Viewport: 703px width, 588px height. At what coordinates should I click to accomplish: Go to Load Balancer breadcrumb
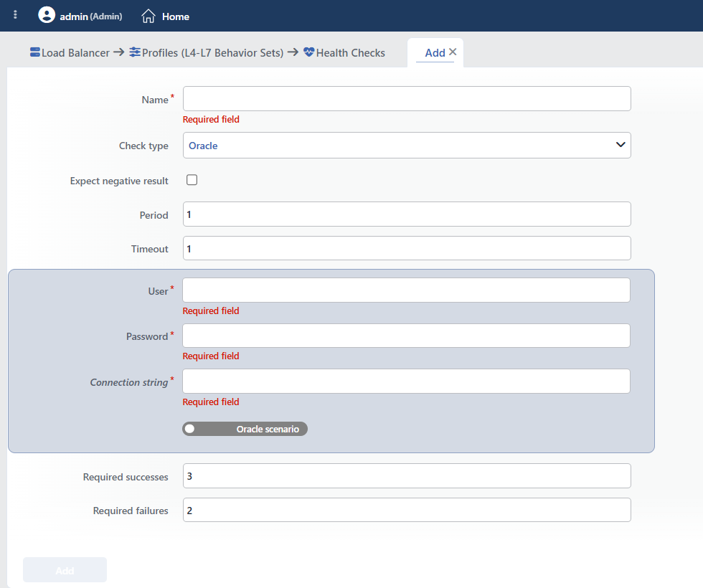(75, 53)
